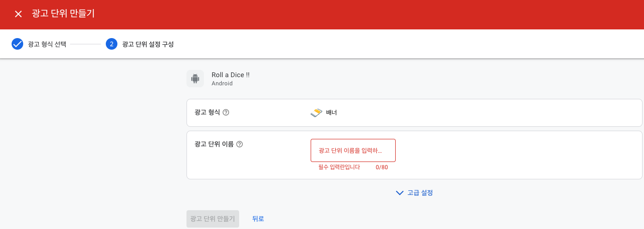644x229 pixels.
Task: Click the 고급 설정 chevron arrow
Action: coord(399,193)
